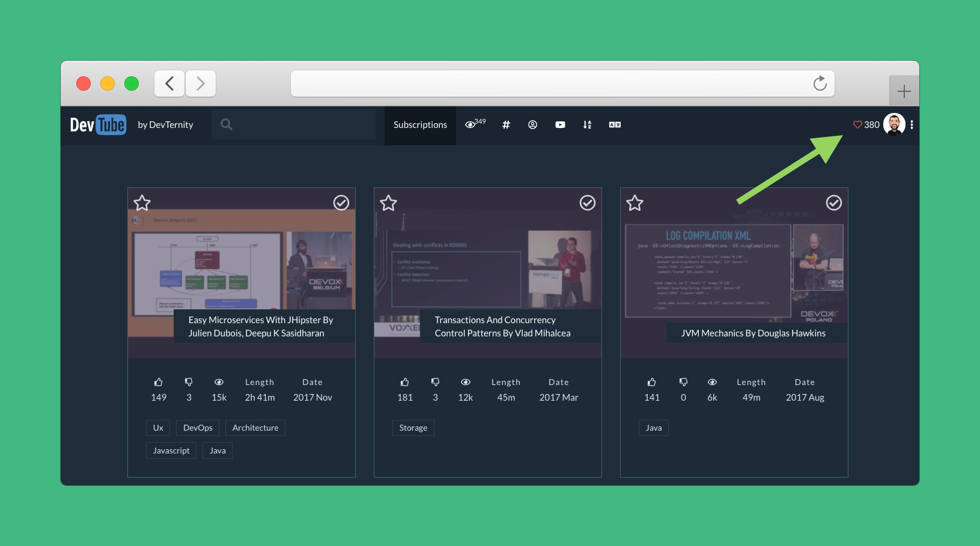Image resolution: width=980 pixels, height=546 pixels.
Task: Select Java tag on JVM Mechanics card
Action: point(654,428)
